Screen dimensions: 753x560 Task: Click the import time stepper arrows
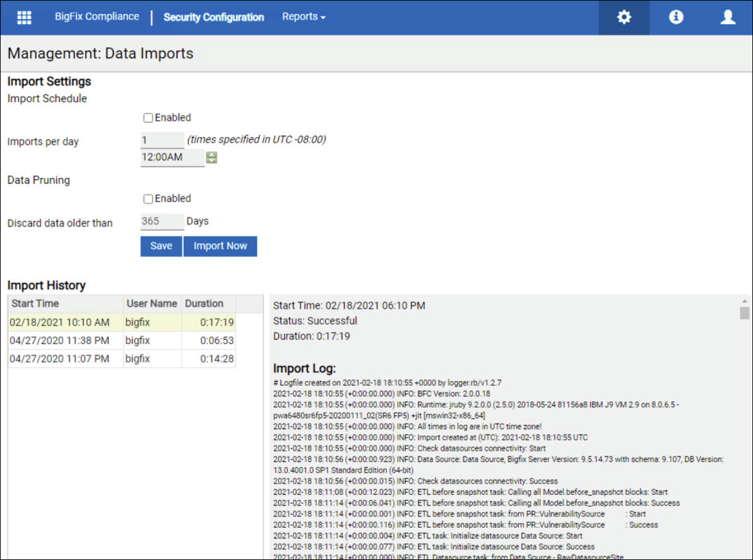211,158
